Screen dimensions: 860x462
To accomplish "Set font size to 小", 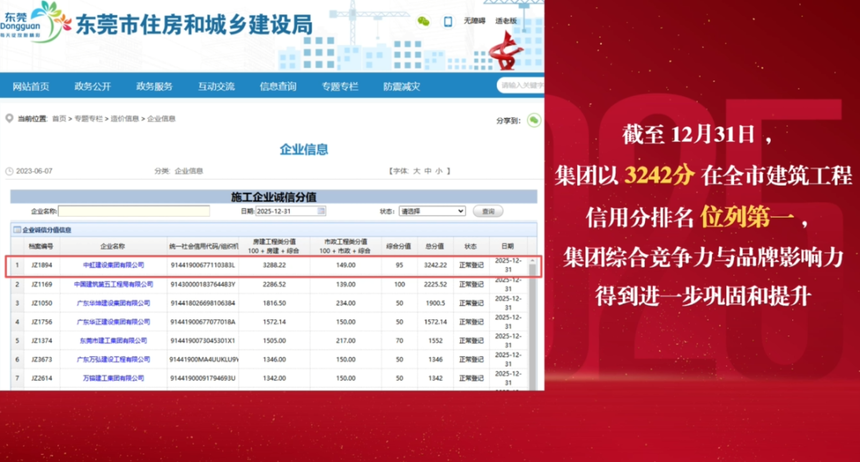I will pyautogui.click(x=439, y=171).
